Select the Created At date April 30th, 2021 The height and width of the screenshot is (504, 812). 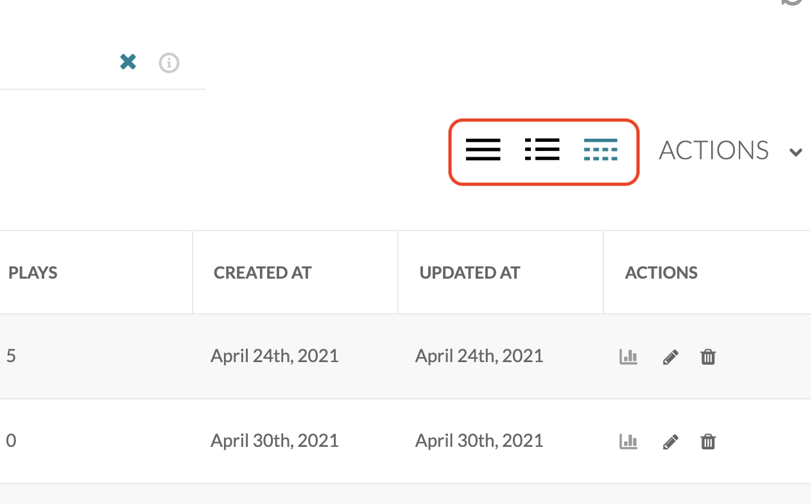pos(275,441)
